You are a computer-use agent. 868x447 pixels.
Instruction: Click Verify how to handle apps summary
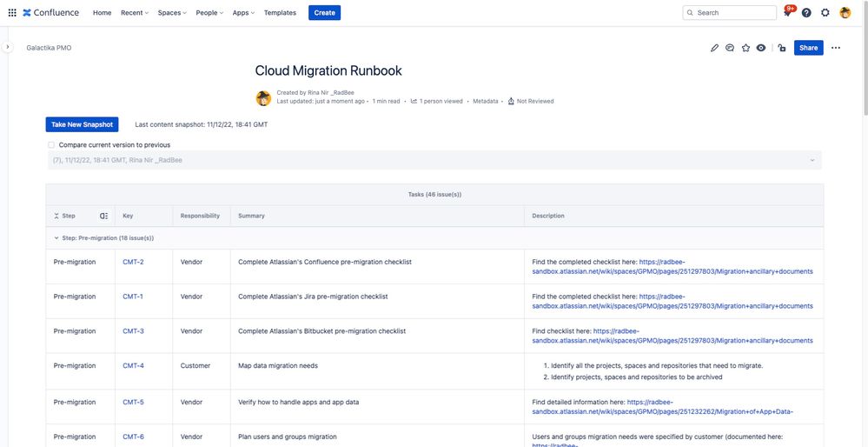pos(298,402)
